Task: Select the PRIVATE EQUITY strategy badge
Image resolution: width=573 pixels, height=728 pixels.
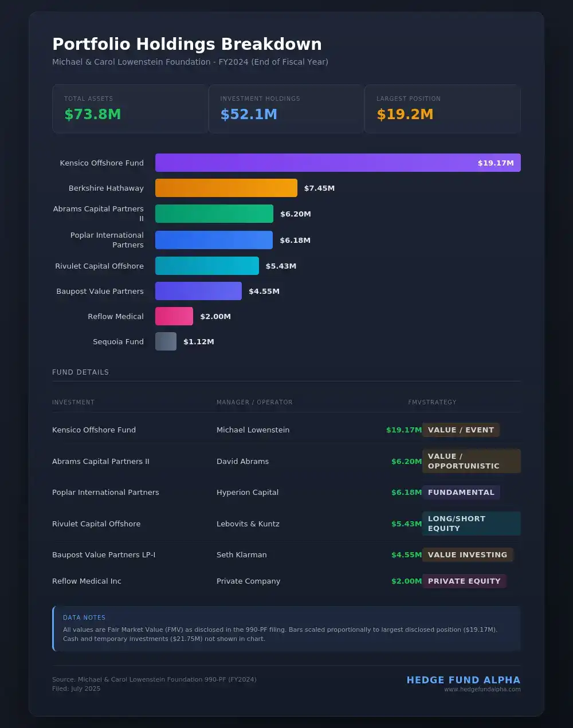Action: point(464,581)
